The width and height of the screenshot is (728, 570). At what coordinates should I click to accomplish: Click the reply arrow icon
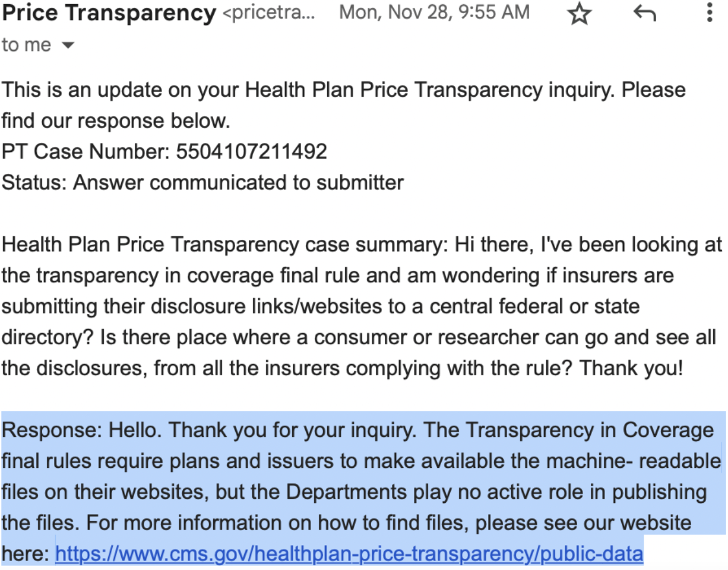[645, 12]
